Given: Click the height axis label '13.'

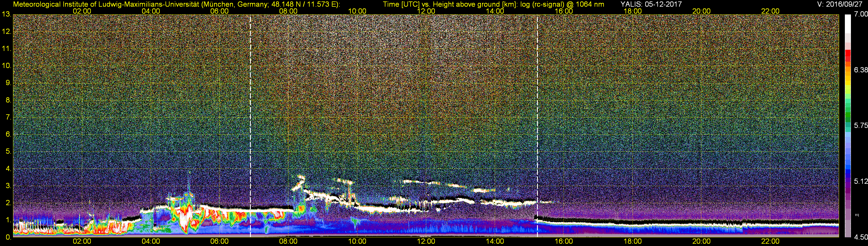Looking at the screenshot, I should (x=6, y=14).
